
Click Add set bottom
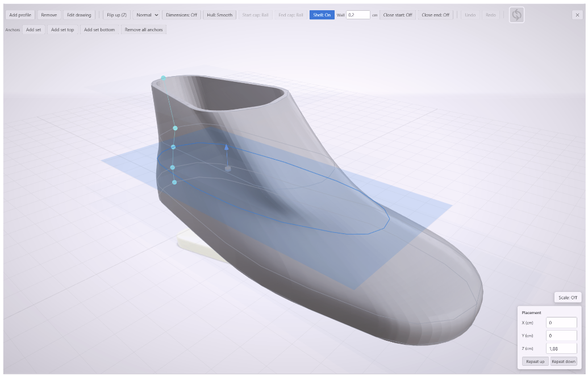tap(99, 30)
